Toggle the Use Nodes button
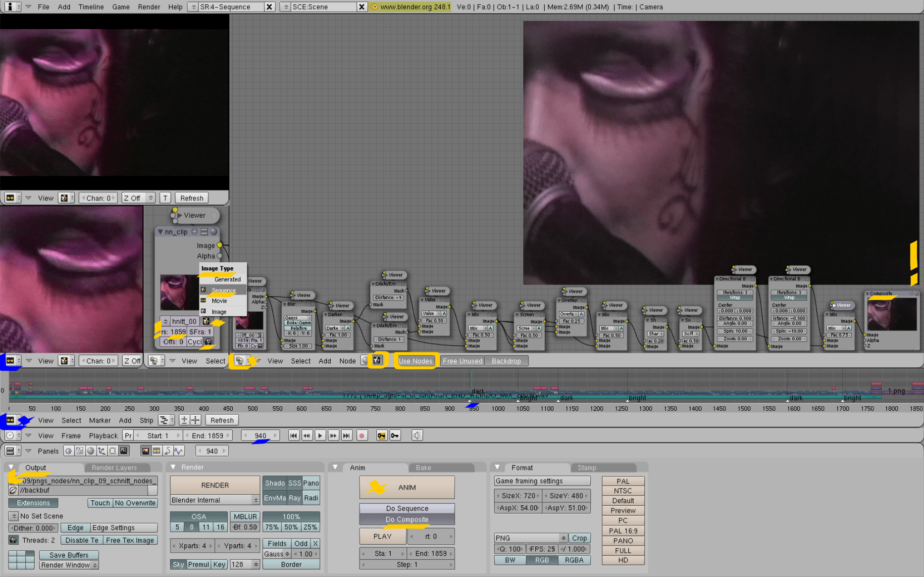The width and height of the screenshot is (924, 577). [415, 361]
